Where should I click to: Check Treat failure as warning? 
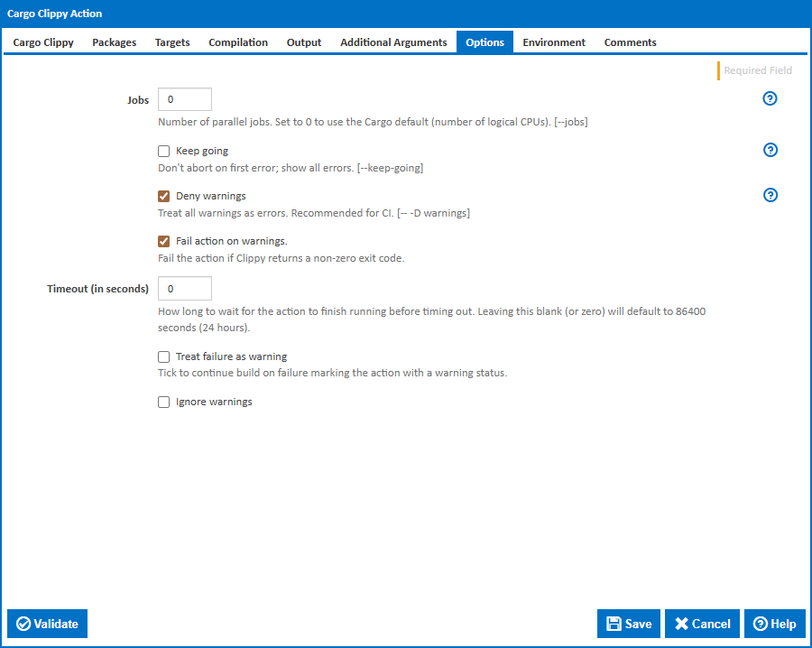click(163, 356)
